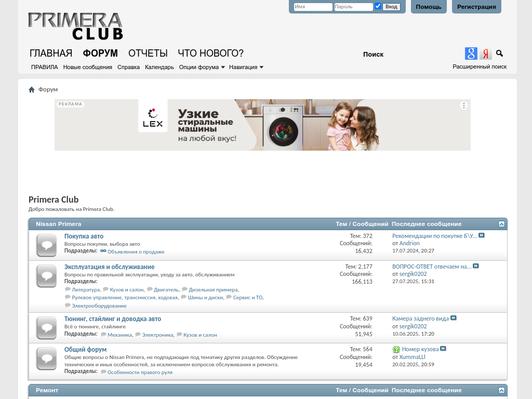Click the Primera Club logo

(x=75, y=26)
